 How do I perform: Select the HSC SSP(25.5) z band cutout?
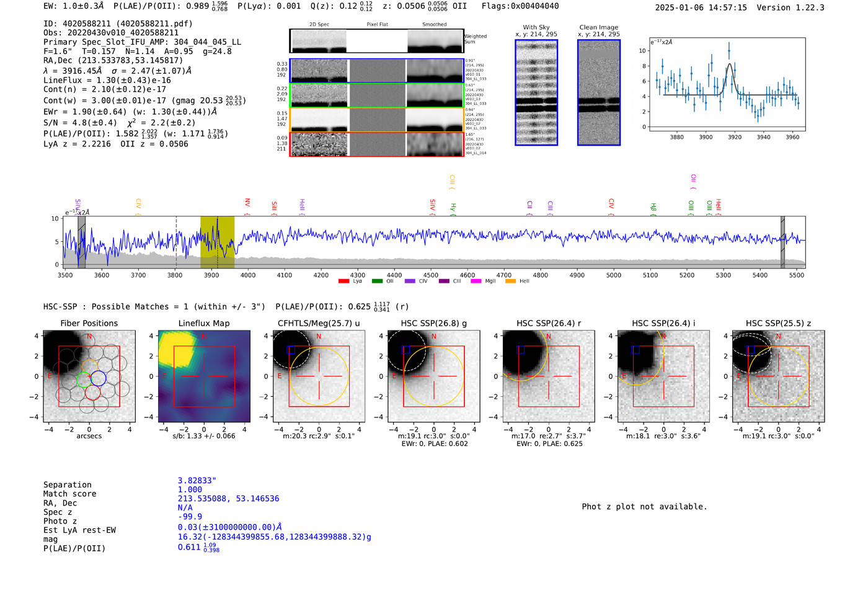[x=778, y=376]
